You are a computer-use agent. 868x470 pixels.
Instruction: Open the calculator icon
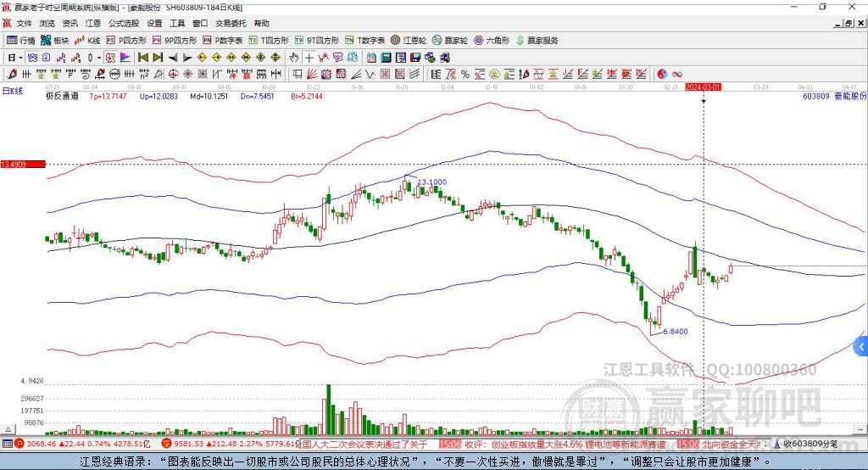[x=386, y=58]
